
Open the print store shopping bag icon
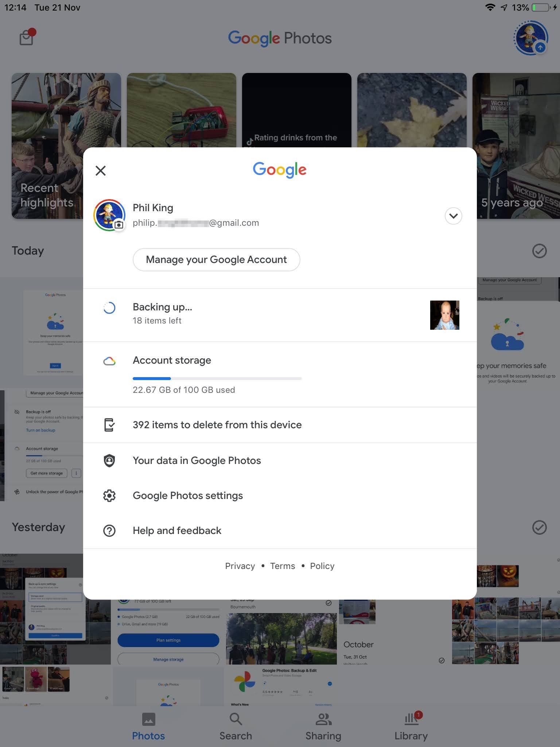point(27,37)
